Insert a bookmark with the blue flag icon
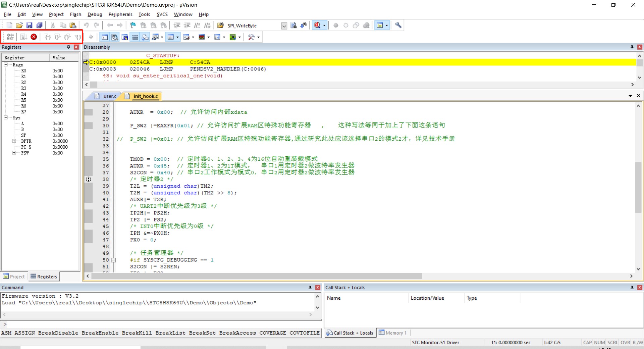 tap(133, 25)
